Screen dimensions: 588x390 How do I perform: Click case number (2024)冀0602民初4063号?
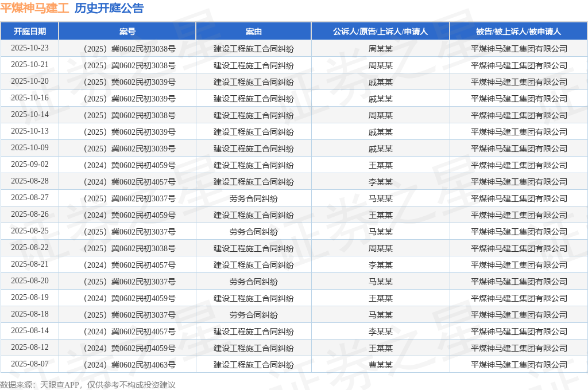point(127,365)
